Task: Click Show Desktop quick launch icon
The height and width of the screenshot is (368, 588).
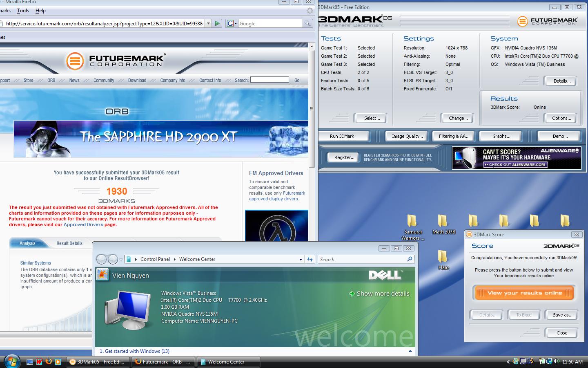Action: coord(30,362)
